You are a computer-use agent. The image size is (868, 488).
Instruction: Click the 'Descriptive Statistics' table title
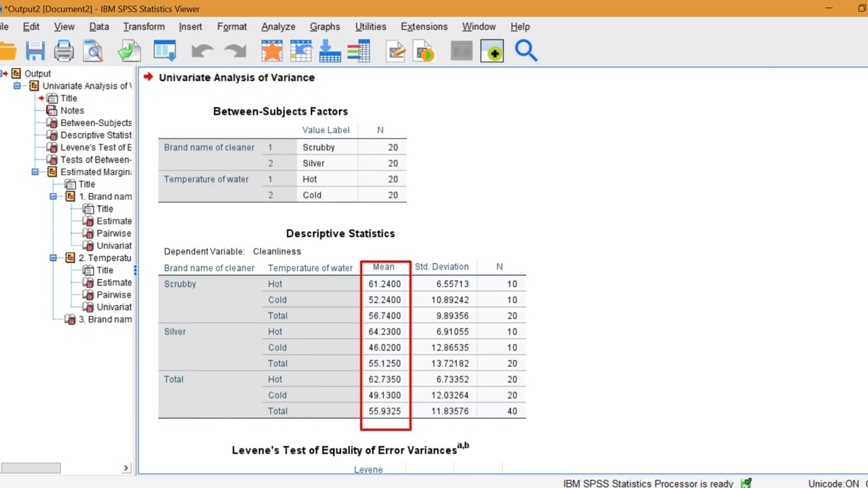point(340,233)
